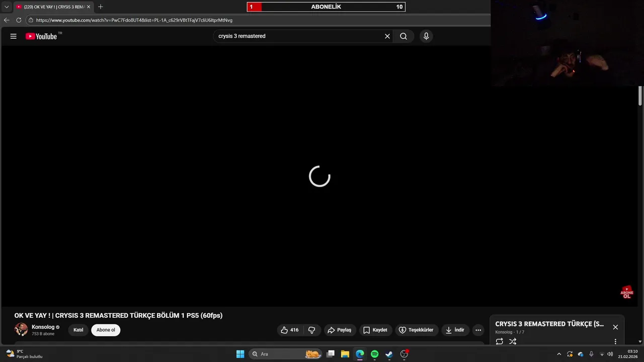Send thanks with the Teşekkürler button
The width and height of the screenshot is (644, 362).
click(416, 330)
